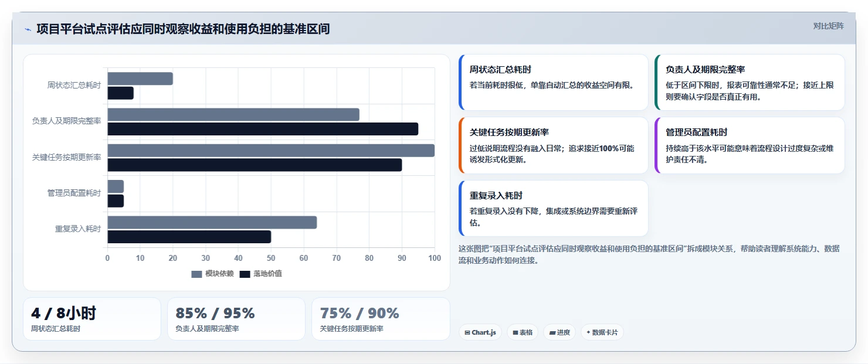Click the x-axis tick label 100

click(435, 258)
